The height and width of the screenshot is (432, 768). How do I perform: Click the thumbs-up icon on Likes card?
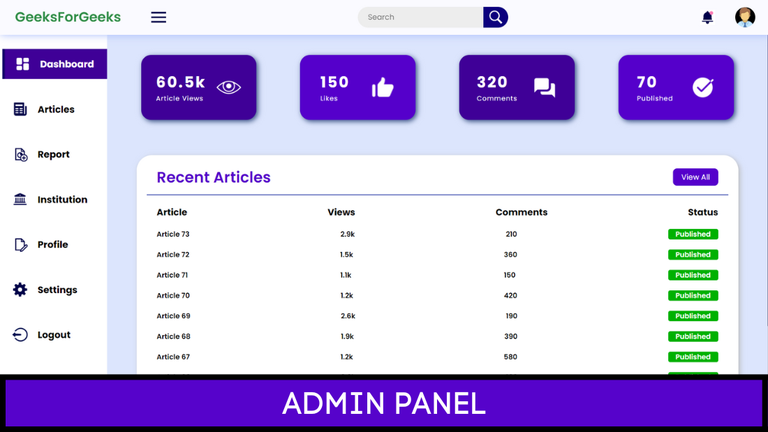click(x=383, y=88)
